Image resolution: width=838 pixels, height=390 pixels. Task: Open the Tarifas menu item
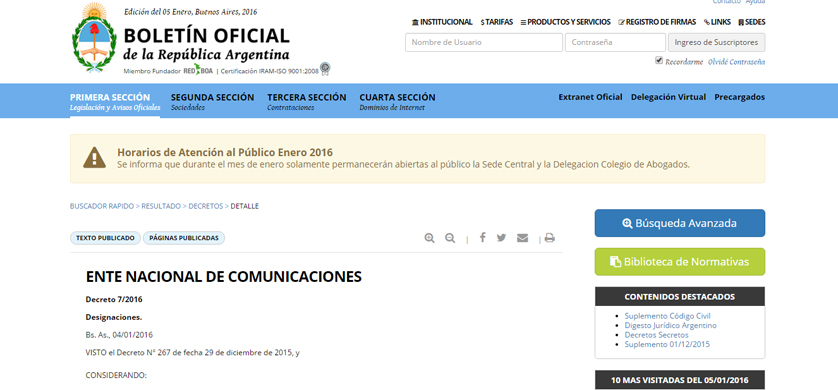496,22
